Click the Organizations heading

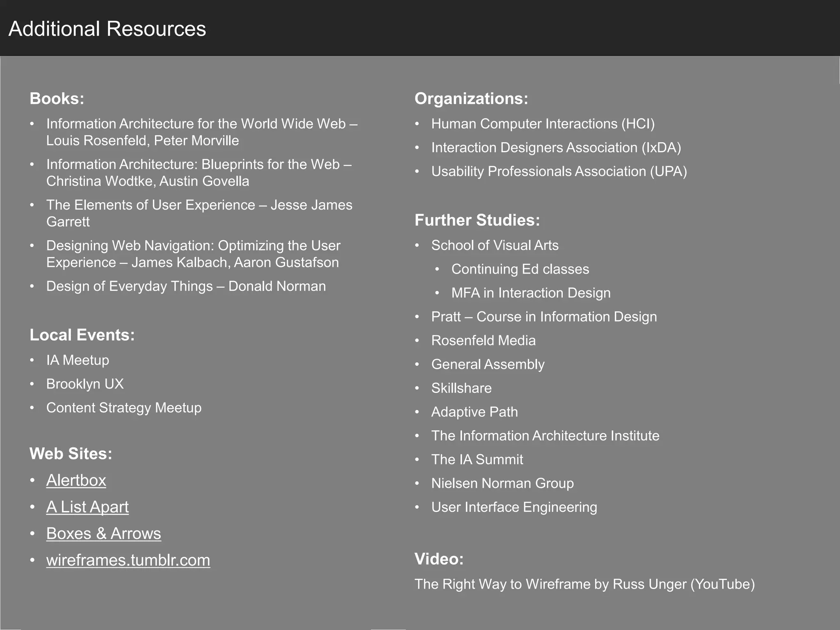(x=471, y=99)
